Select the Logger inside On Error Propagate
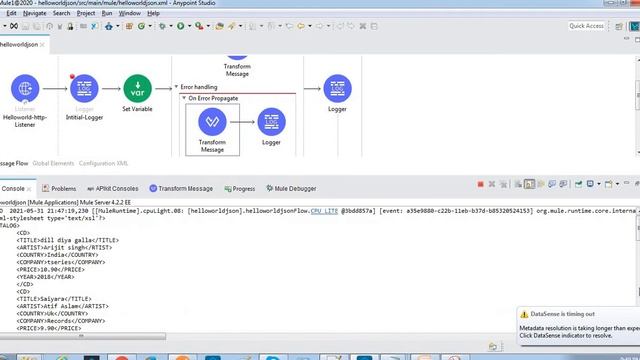Image resolution: width=640 pixels, height=360 pixels. pos(271,122)
